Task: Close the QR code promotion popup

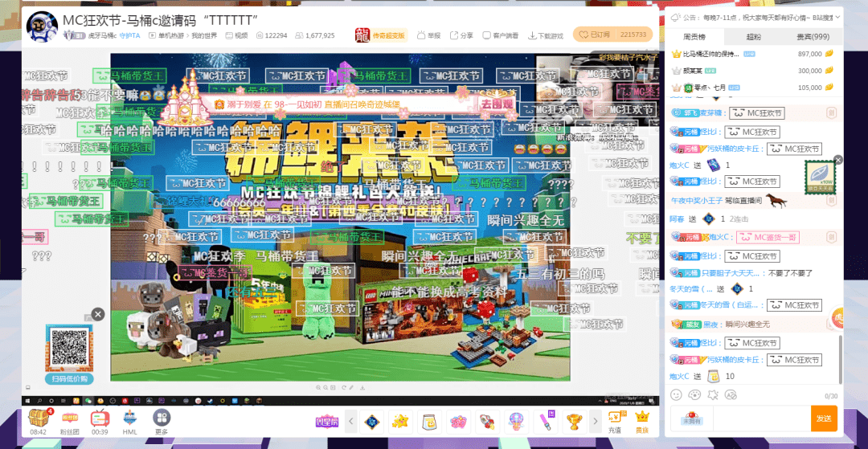Action: click(97, 314)
